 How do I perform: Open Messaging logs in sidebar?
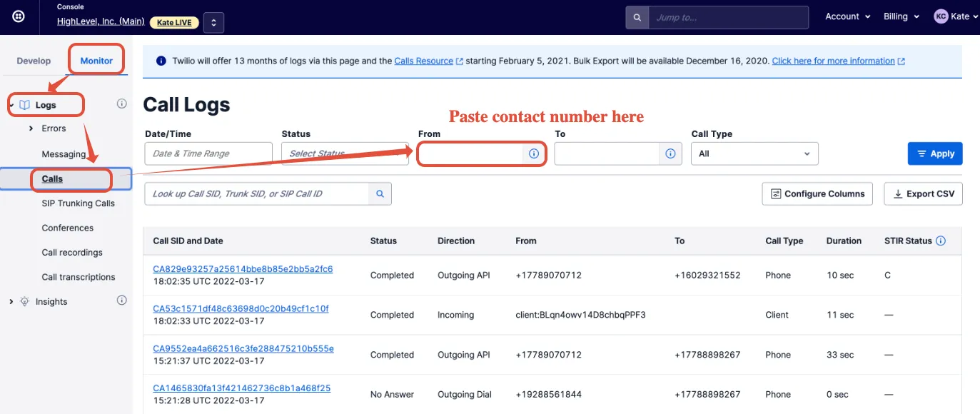point(64,154)
